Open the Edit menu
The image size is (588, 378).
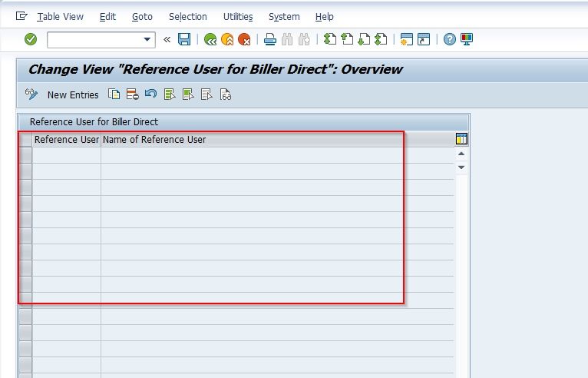pos(107,16)
